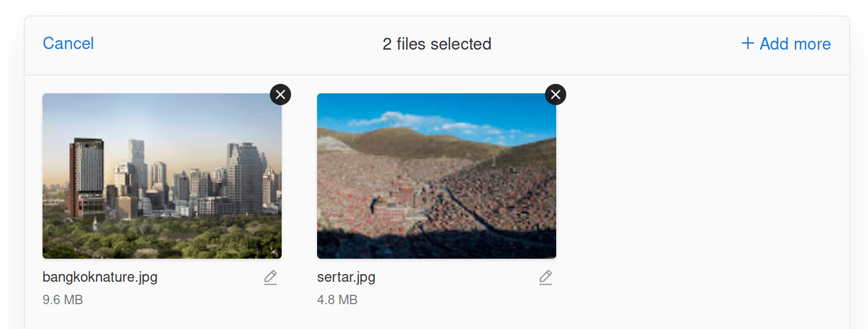Select the bangkoknature.jpg file name
Viewport: 868px width, 329px height.
pyautogui.click(x=100, y=277)
